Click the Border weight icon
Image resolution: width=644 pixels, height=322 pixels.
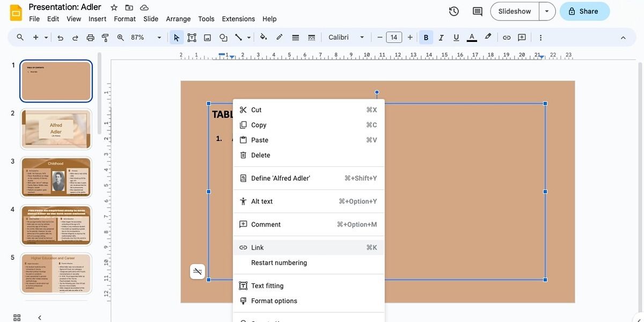click(295, 38)
